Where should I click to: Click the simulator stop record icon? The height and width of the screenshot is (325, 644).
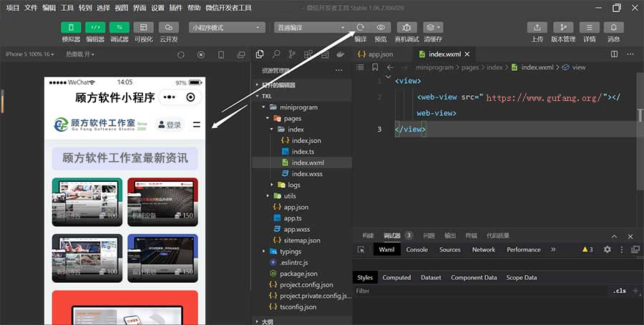[201, 54]
